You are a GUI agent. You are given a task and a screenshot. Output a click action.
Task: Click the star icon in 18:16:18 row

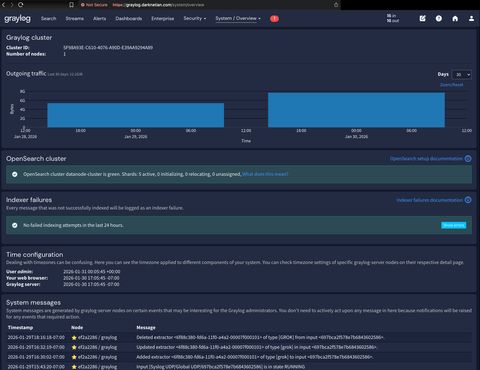click(74, 338)
